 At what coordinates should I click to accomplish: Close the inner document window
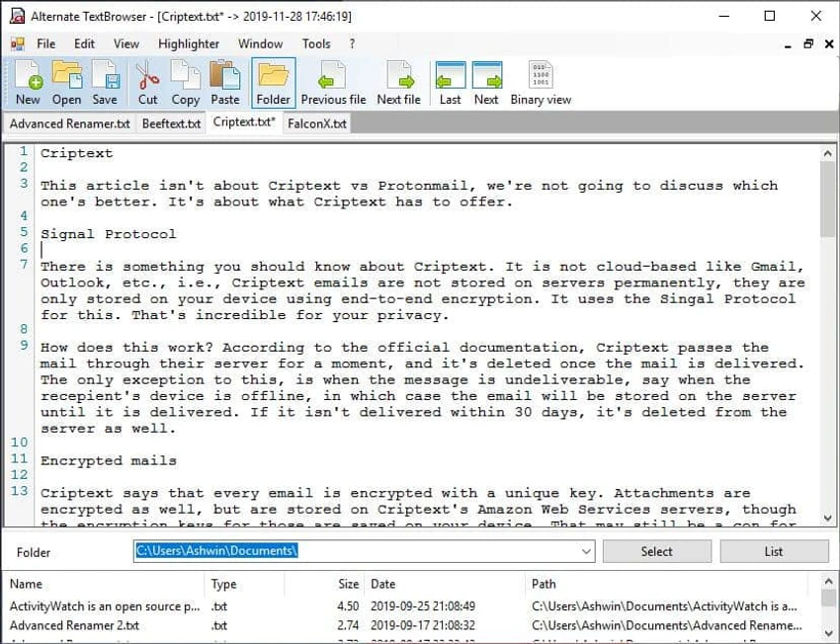tap(829, 44)
